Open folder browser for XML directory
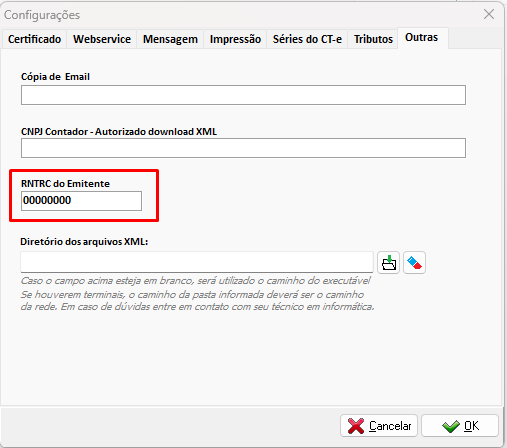 coord(388,263)
